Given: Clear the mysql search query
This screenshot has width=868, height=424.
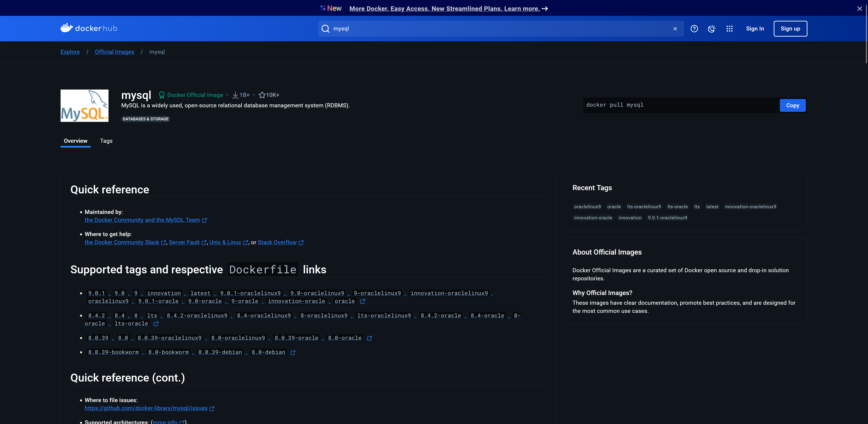Looking at the screenshot, I should [675, 29].
